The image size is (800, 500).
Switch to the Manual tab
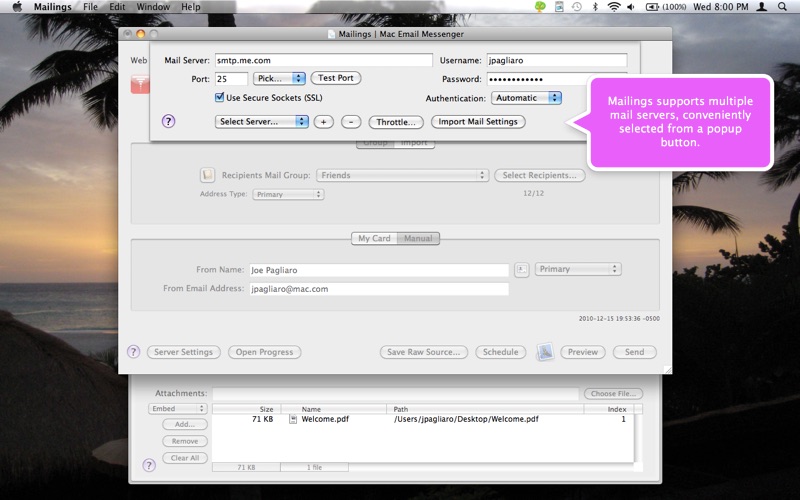point(418,238)
